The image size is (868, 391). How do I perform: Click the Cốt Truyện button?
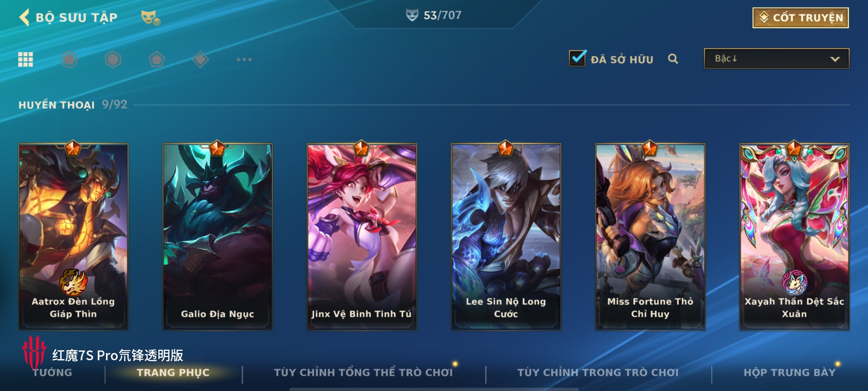[801, 18]
